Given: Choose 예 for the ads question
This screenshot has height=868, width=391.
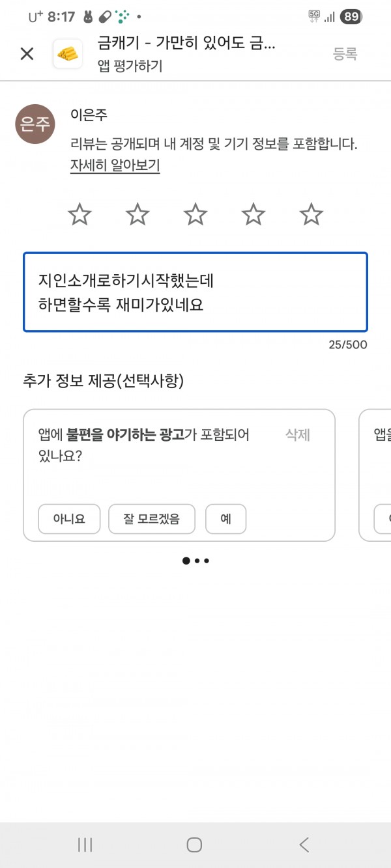Looking at the screenshot, I should [226, 519].
